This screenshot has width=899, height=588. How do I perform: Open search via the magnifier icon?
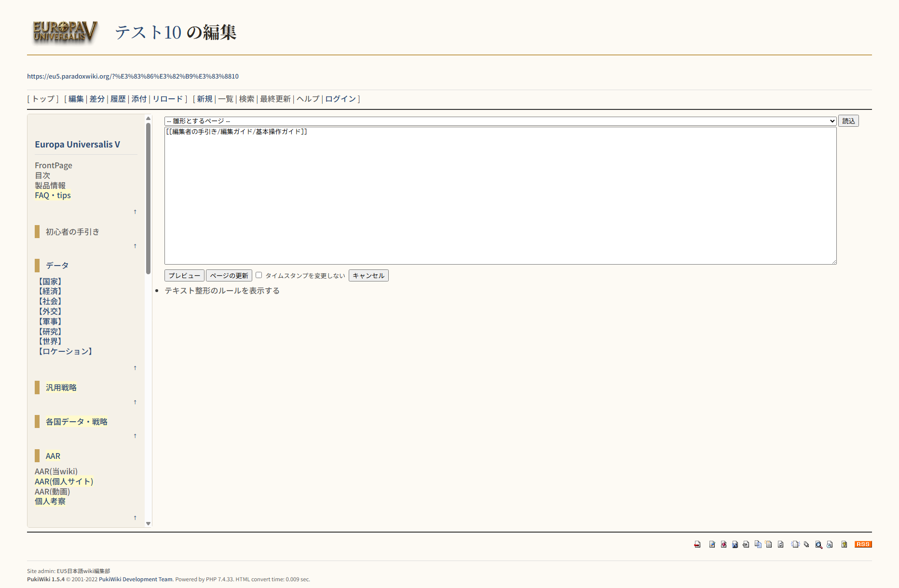click(819, 544)
